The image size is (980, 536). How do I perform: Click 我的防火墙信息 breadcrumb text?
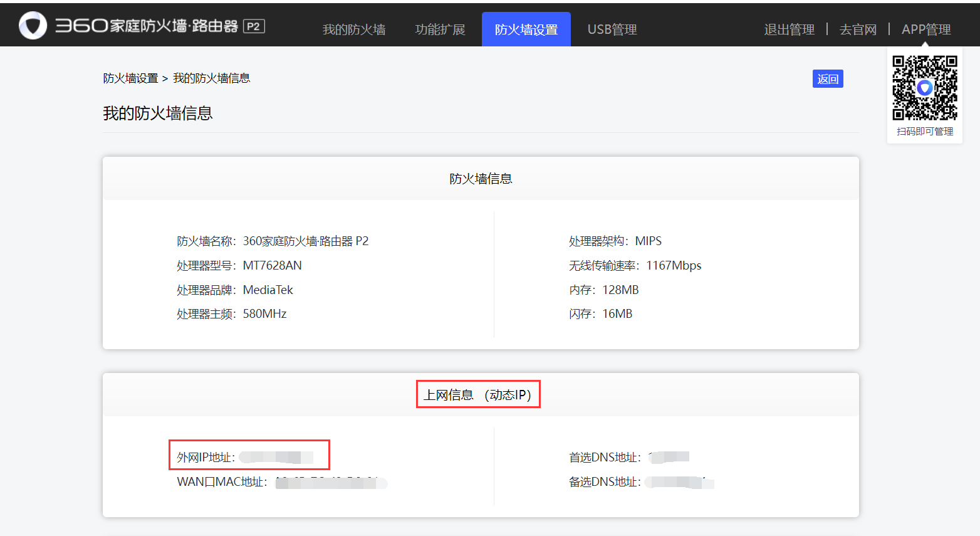coord(212,78)
